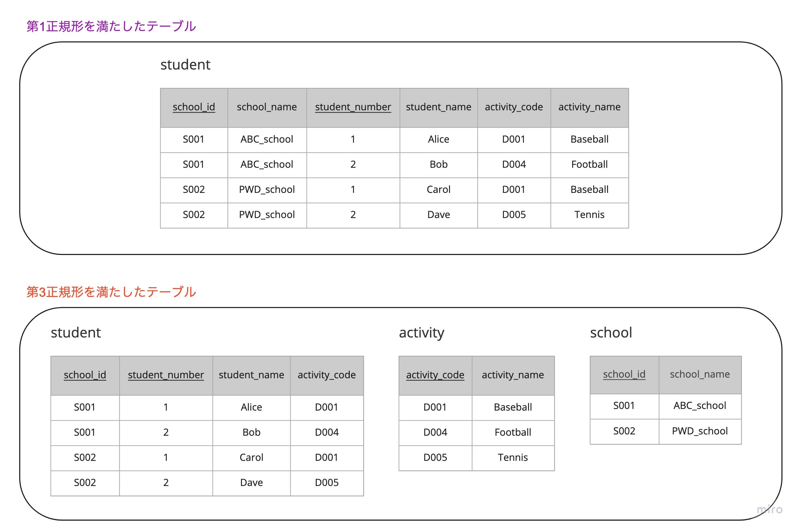
Task: Select the school table title
Action: (x=611, y=333)
